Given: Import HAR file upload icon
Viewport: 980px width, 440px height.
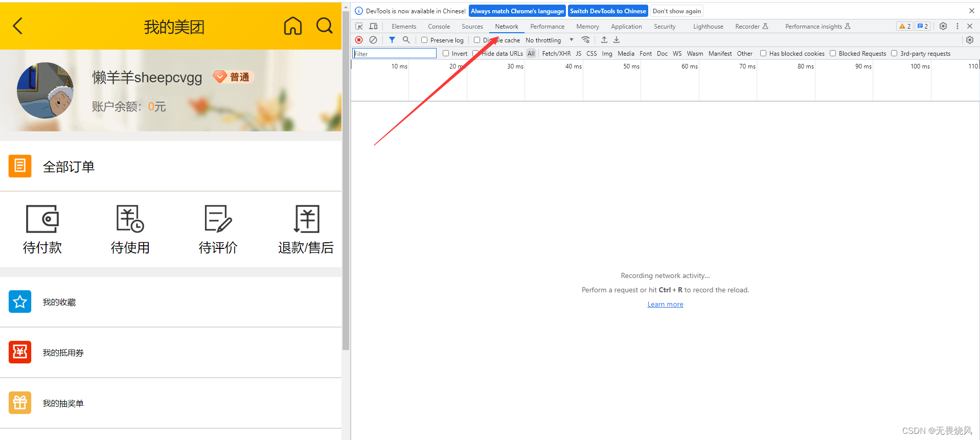Looking at the screenshot, I should tap(604, 40).
